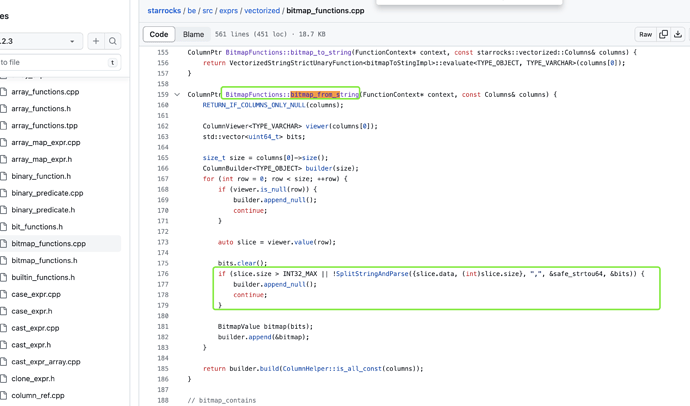Go to vectorized breadcrumb link
Screen dimensions: 690x406
point(262,11)
